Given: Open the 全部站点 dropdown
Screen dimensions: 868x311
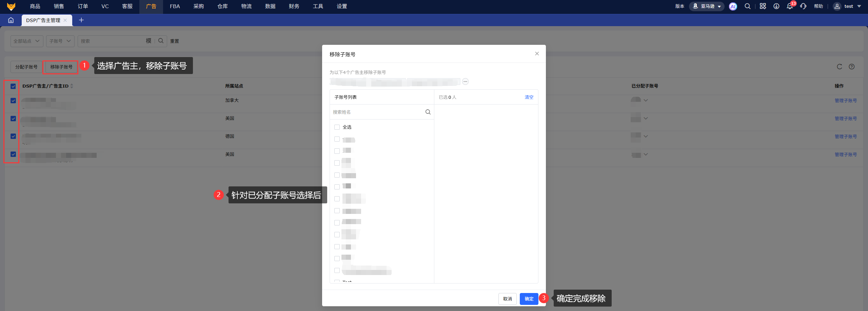Looking at the screenshot, I should [27, 41].
